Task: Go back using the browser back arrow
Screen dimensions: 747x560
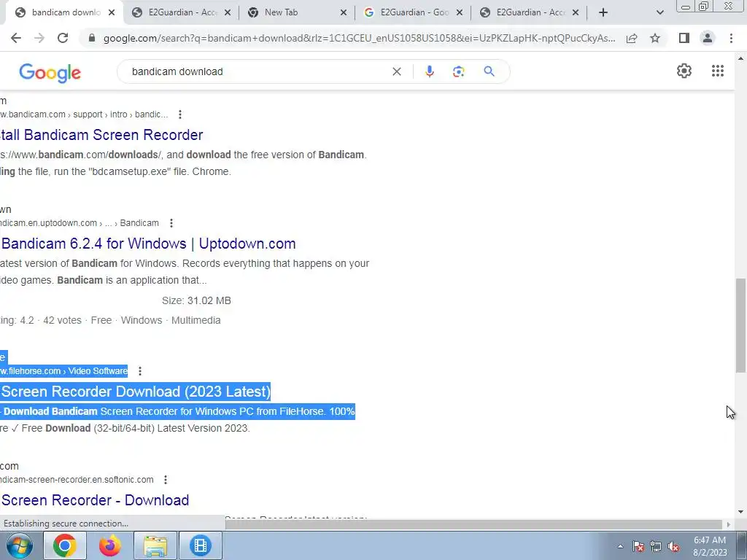Action: tap(16, 38)
